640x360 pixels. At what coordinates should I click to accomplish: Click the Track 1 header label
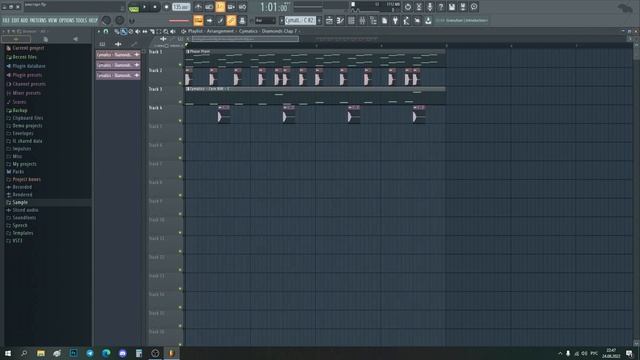pyautogui.click(x=156, y=52)
